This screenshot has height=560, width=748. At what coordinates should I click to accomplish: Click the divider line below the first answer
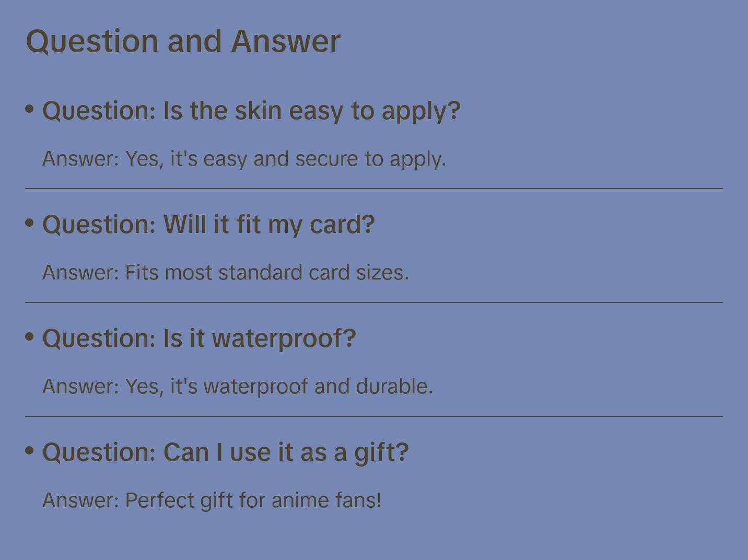(374, 189)
